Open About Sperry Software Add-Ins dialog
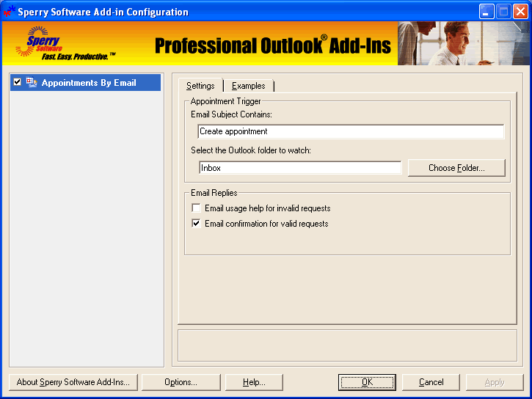532x399 pixels. coord(73,382)
